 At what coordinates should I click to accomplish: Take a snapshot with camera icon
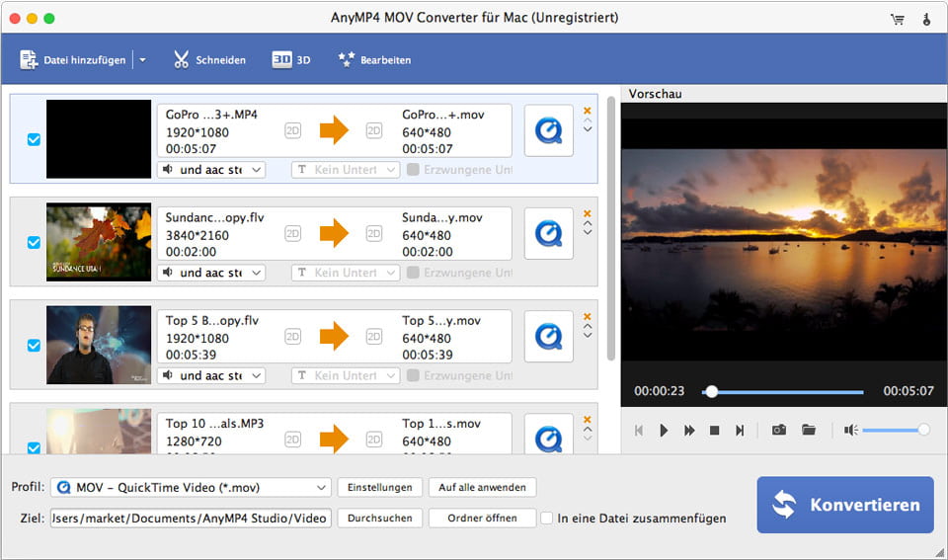[x=779, y=430]
